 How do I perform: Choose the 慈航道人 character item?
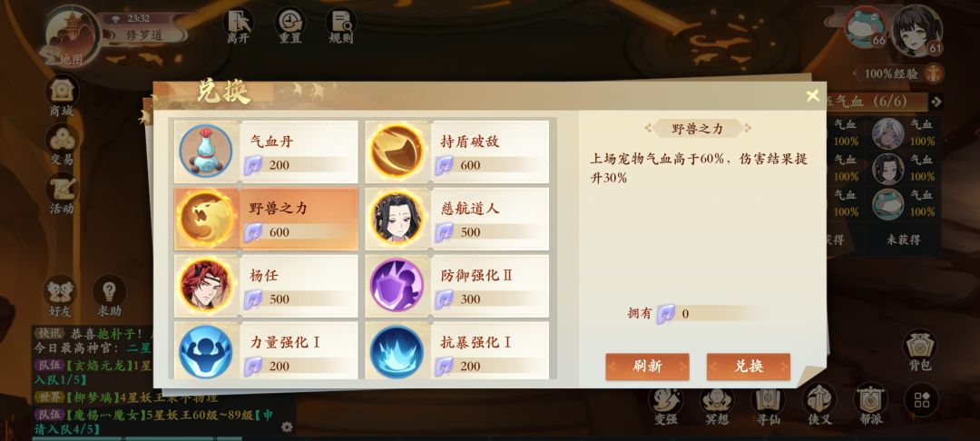pyautogui.click(x=456, y=220)
